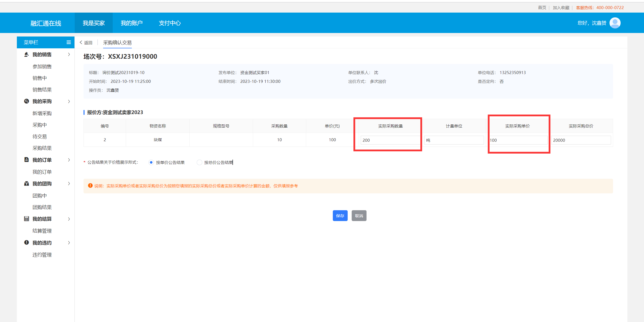The height and width of the screenshot is (322, 644).
Task: Open 违约管理 in the sidebar
Action: coord(42,255)
